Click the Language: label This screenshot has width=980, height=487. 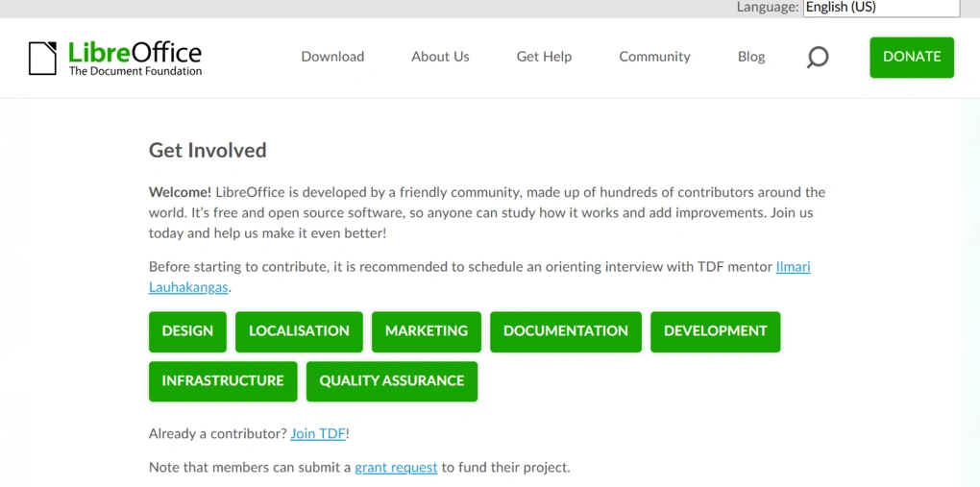(768, 8)
